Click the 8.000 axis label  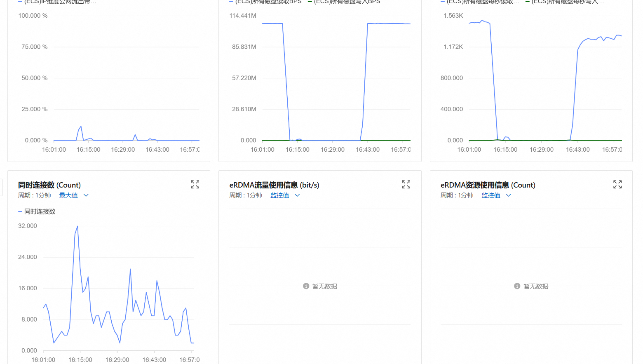click(29, 319)
